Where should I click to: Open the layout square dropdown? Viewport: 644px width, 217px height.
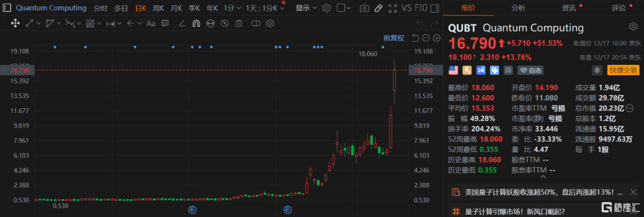coord(344,8)
